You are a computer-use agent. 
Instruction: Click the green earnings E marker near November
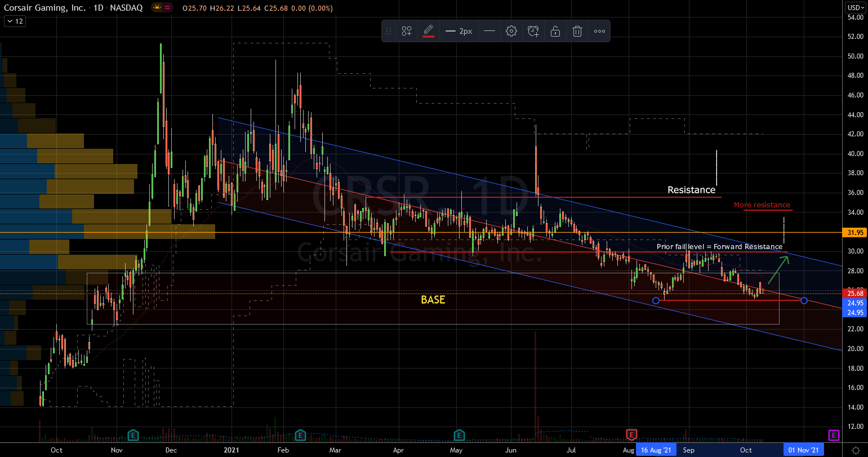click(133, 434)
